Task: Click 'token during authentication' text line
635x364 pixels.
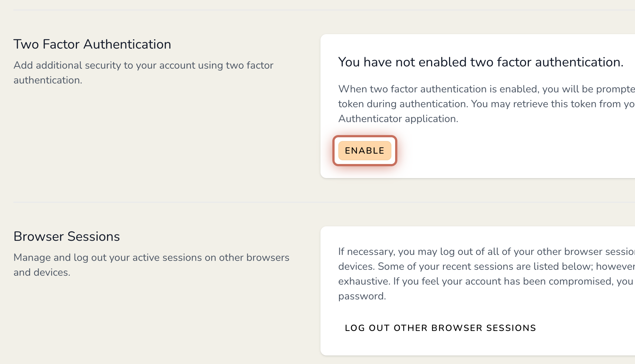Action: [483, 104]
